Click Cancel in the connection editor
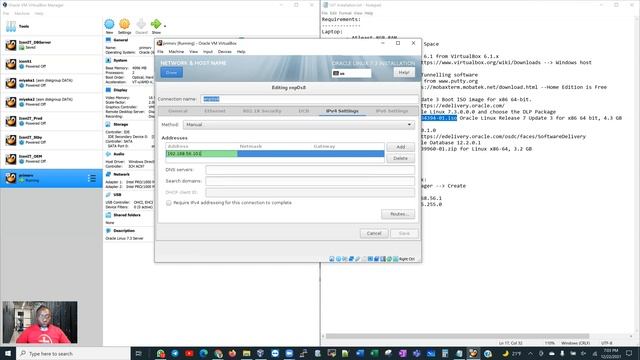640x360 pixels. (x=374, y=233)
